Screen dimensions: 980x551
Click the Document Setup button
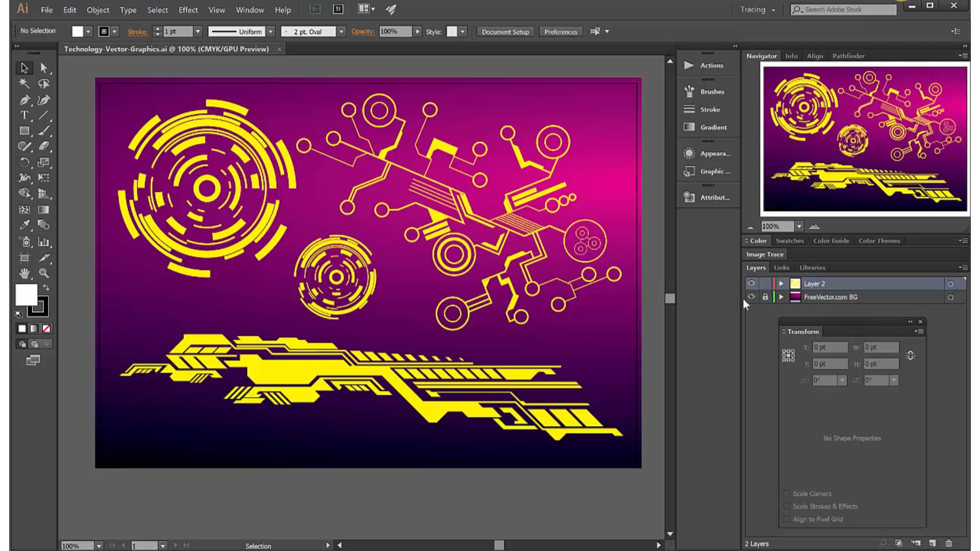tap(505, 31)
